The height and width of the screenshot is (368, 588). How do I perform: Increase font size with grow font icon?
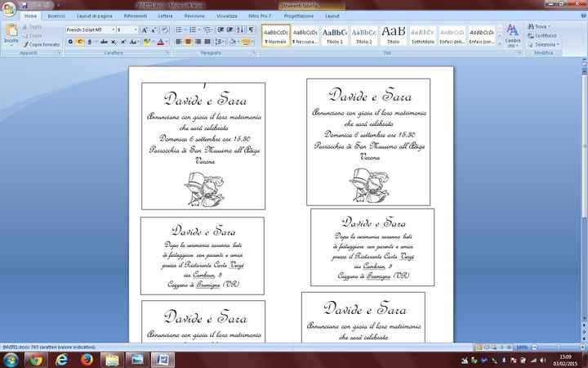point(144,29)
